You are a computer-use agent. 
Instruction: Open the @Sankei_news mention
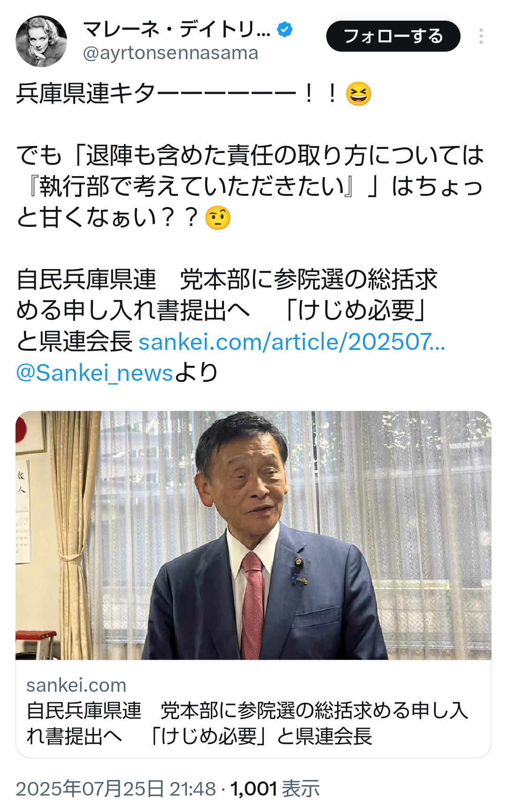[x=95, y=373]
